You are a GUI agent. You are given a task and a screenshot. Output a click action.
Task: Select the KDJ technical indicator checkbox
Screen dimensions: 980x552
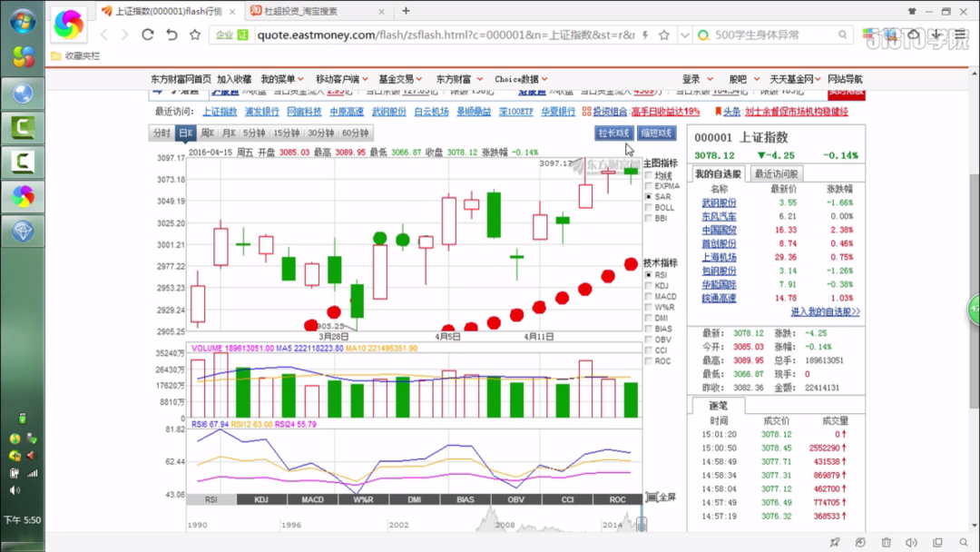click(x=649, y=286)
